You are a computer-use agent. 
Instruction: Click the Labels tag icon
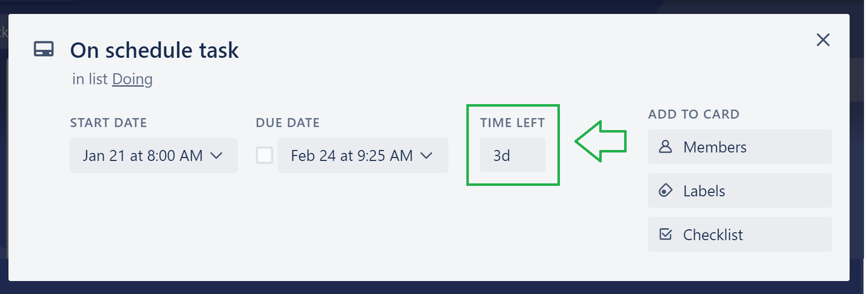click(666, 190)
